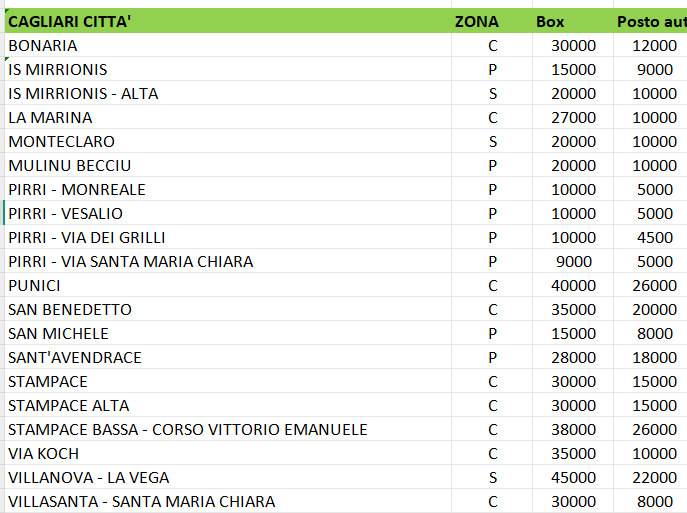The width and height of the screenshot is (687, 513).
Task: Select SAN MICHELE zone cell P
Action: (492, 333)
